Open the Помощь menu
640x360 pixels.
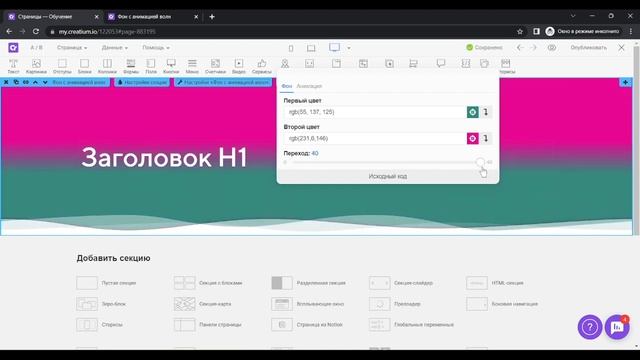point(156,48)
